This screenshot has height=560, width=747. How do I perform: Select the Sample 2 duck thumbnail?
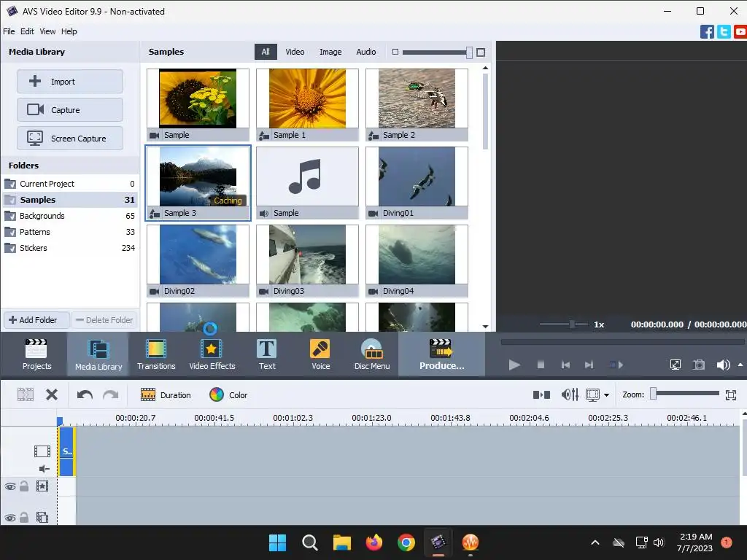417,105
